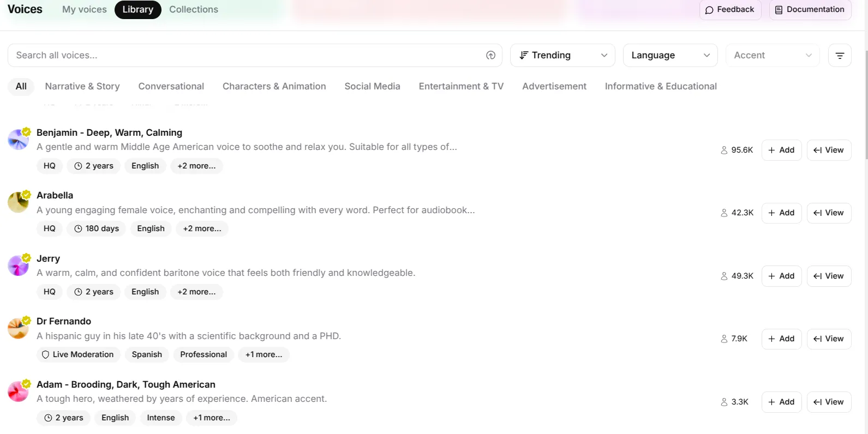This screenshot has height=434, width=868.
Task: Click the Professional tag on Dr Fernando
Action: [203, 354]
